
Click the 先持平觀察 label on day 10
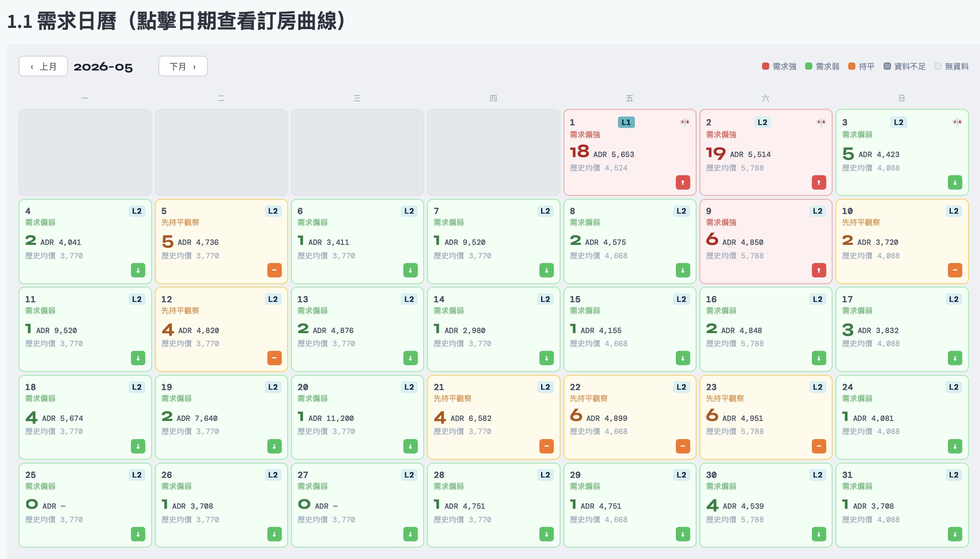click(861, 223)
